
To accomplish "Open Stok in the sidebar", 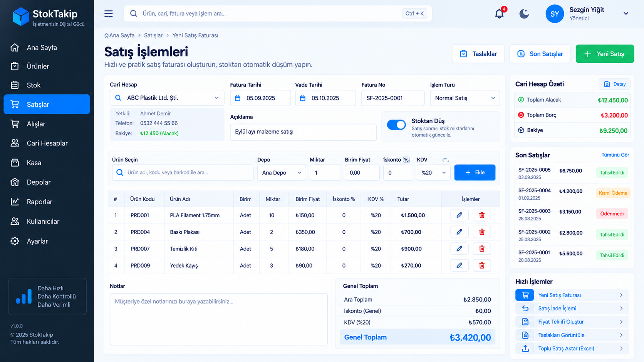I will (47, 85).
